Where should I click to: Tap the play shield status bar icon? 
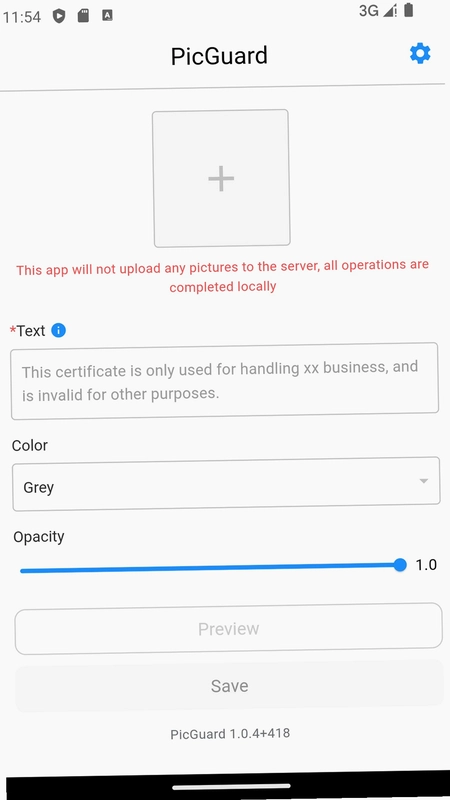point(59,16)
